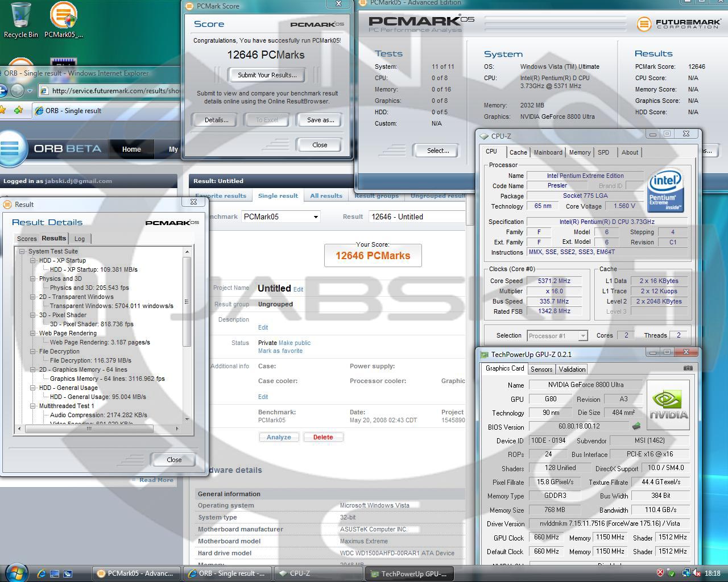Click the Home menu item on ORB site
Viewport: 728px width, 582px height.
(131, 149)
